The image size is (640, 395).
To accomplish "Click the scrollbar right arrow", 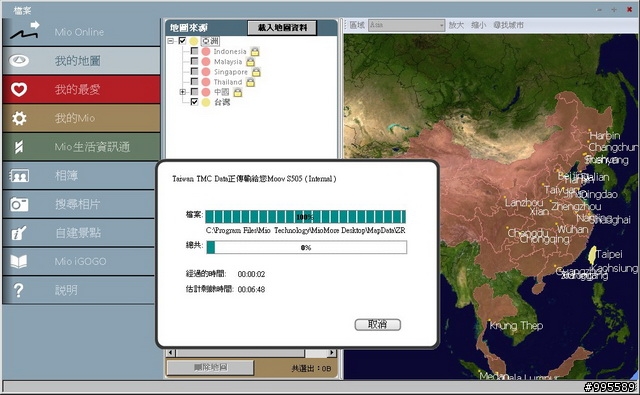I will tap(332, 353).
